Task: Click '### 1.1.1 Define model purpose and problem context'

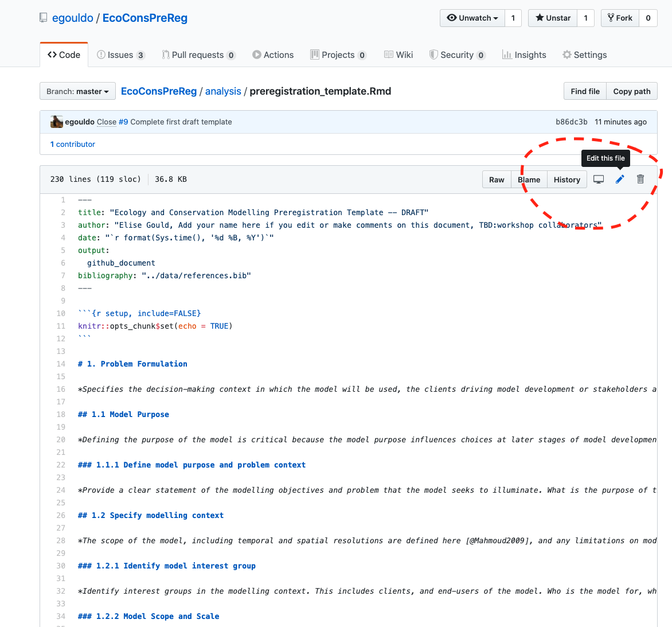Action: tap(192, 465)
